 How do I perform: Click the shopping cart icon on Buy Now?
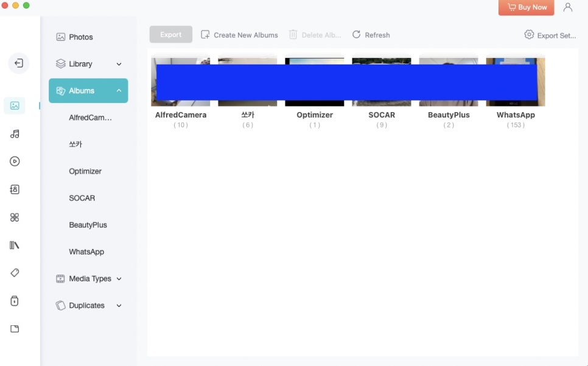pyautogui.click(x=511, y=7)
